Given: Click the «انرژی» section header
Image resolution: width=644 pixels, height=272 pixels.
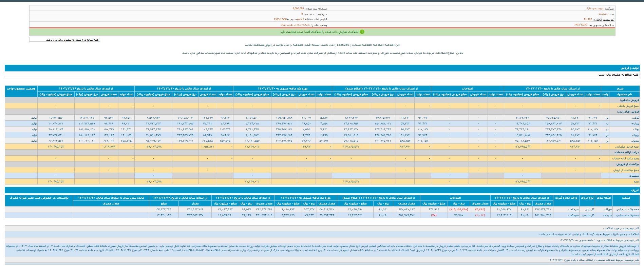Looking at the screenshot, I should pyautogui.click(x=322, y=190).
